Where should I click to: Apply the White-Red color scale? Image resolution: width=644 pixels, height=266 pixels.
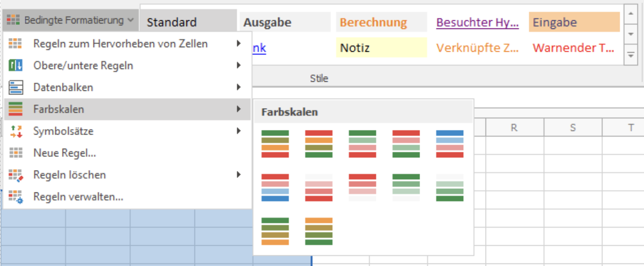[x=319, y=187]
